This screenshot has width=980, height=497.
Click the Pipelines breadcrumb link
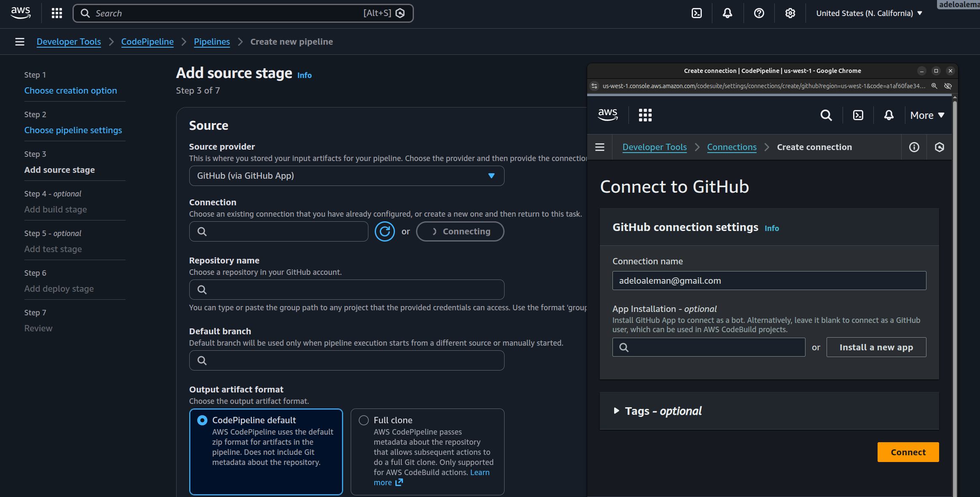[x=212, y=42]
